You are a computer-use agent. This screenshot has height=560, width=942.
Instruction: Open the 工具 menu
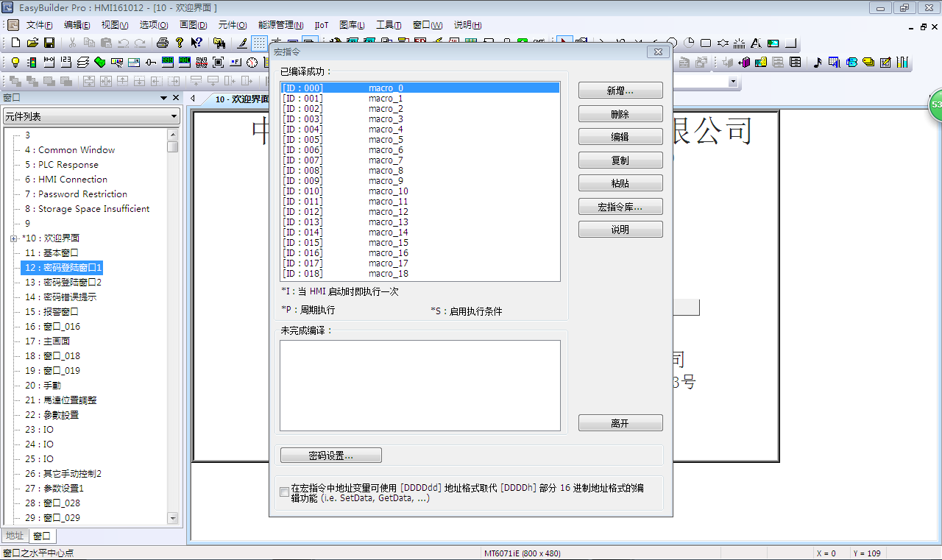388,25
